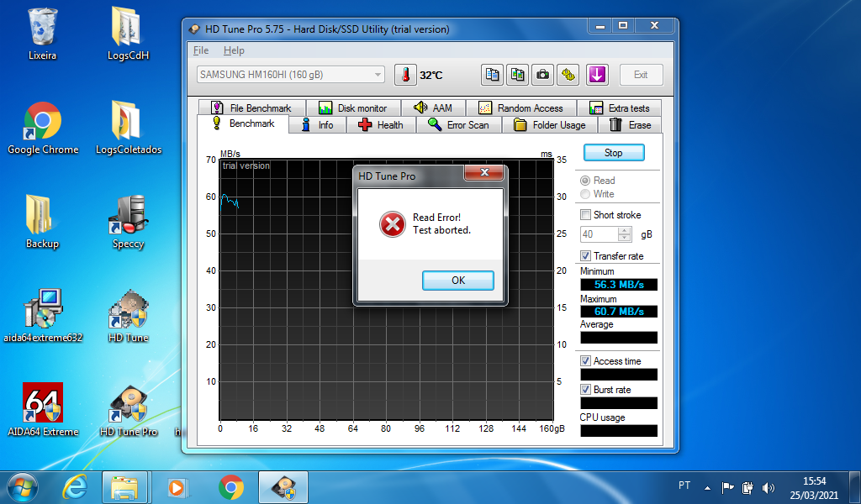Launch AIDA64 Extreme desktop shortcut
This screenshot has height=504, width=861.
[x=43, y=410]
